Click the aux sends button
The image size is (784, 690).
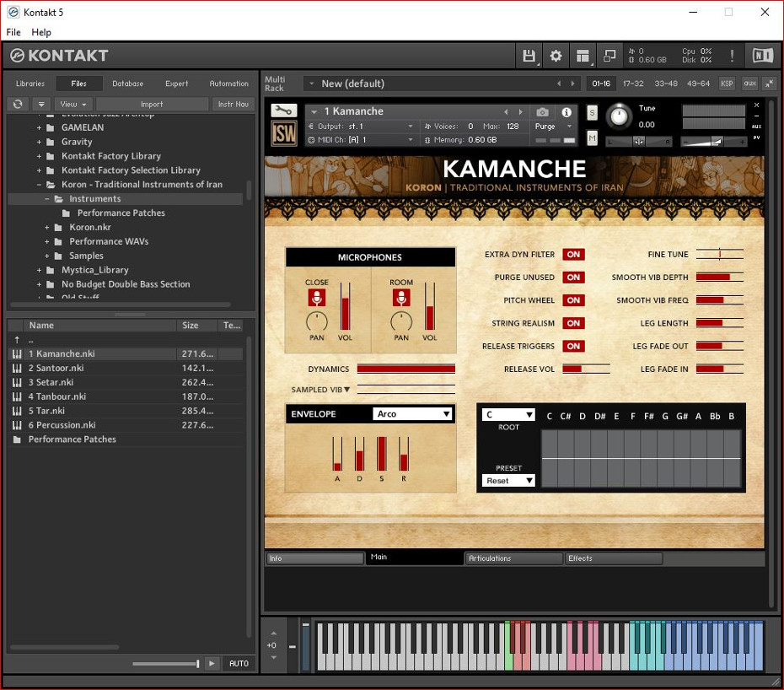749,84
